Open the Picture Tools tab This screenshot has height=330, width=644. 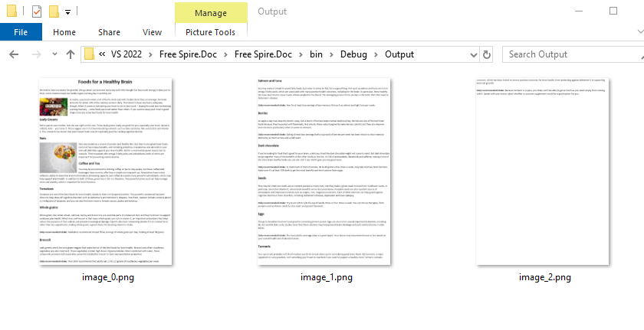coord(210,32)
